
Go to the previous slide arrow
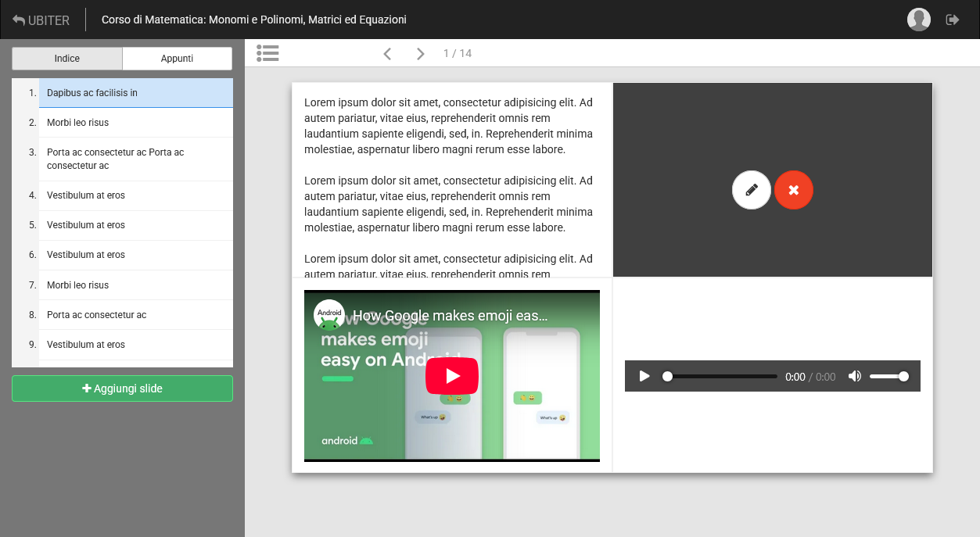(387, 53)
